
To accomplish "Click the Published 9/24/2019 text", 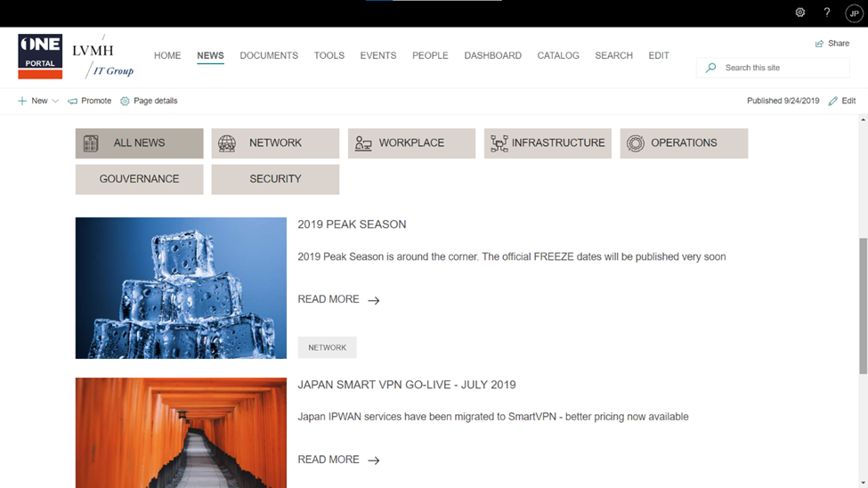I will click(x=783, y=101).
